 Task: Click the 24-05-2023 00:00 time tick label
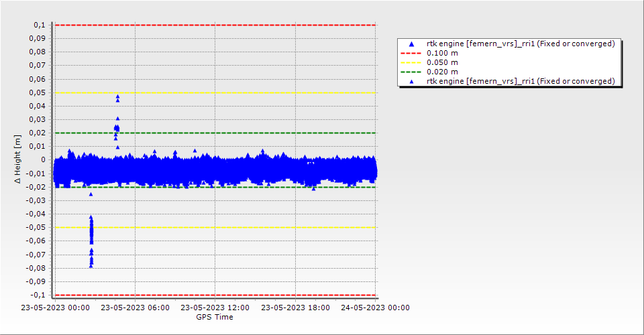(376, 308)
